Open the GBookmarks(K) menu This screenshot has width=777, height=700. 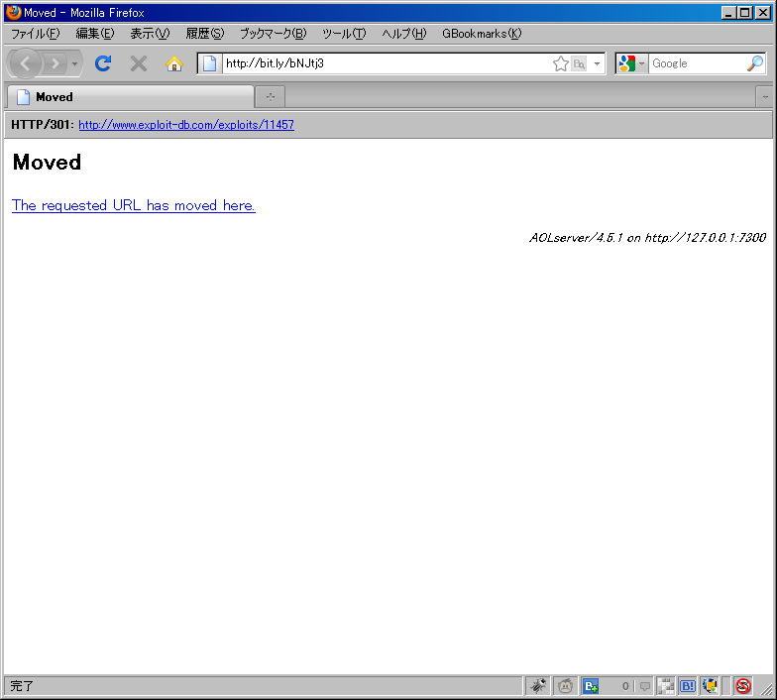click(482, 34)
